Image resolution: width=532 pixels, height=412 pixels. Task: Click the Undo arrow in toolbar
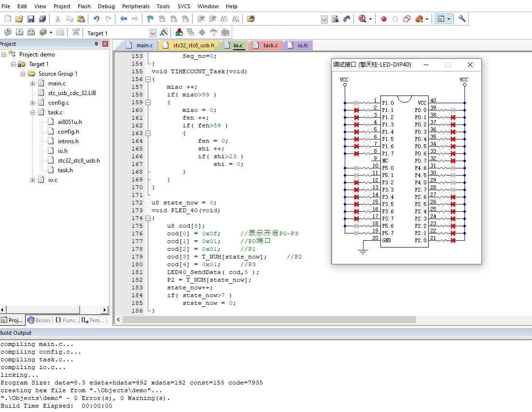point(96,19)
